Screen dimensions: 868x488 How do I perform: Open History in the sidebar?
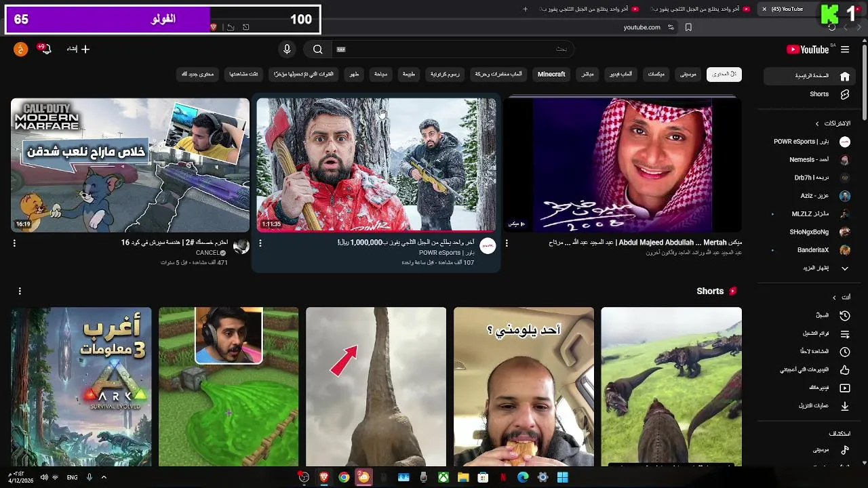(x=810, y=315)
